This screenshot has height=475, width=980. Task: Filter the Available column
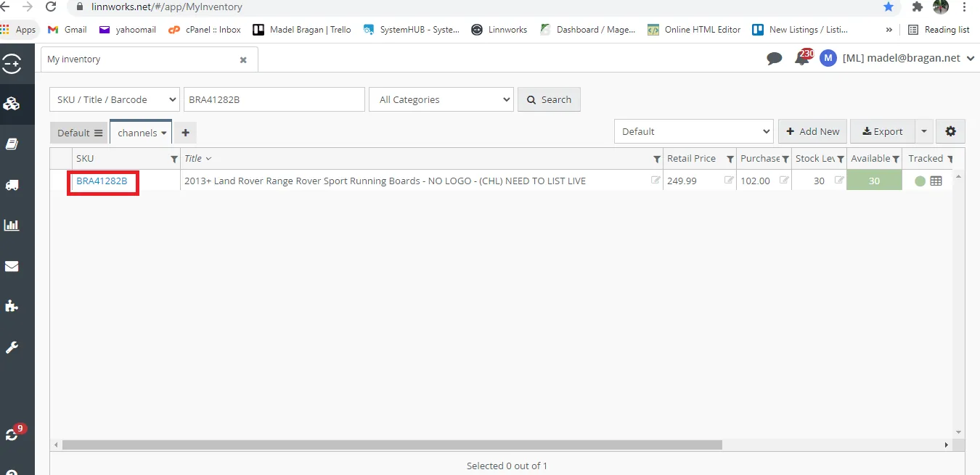pyautogui.click(x=896, y=159)
